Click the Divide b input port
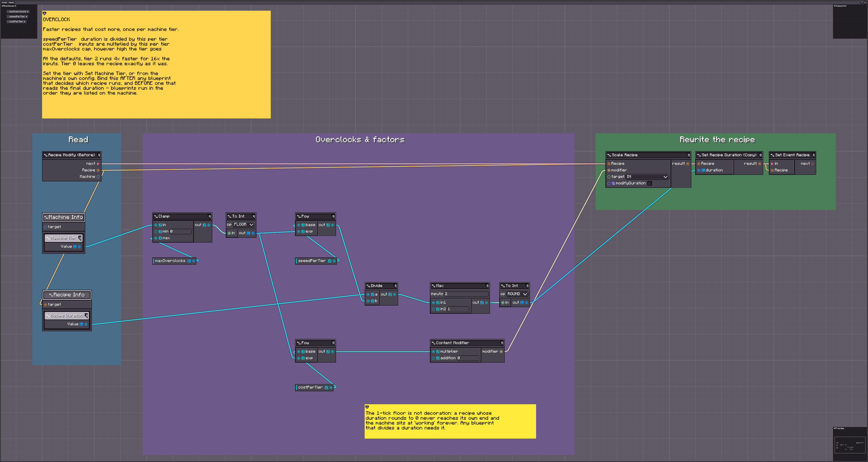Viewport: 868px width, 462px height. pos(368,301)
